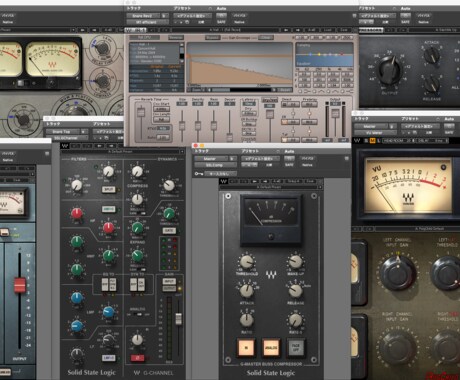The width and height of the screenshot is (460, 380).
Task: Open window menu icon in SSLComp plugin header
Action: click(x=347, y=158)
